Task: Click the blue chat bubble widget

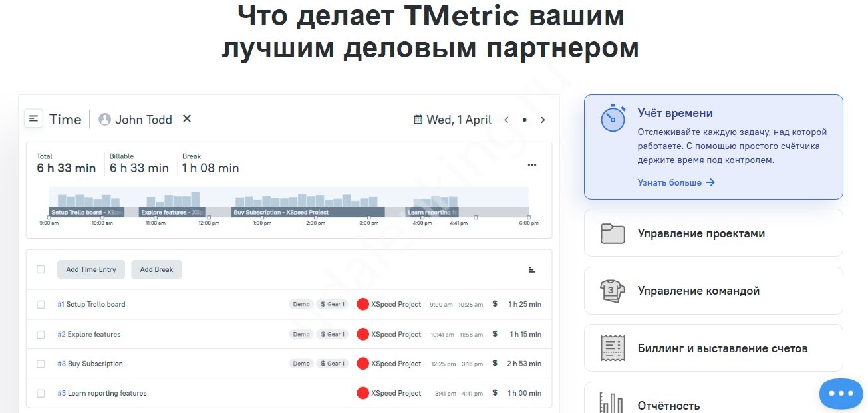Action: tap(841, 393)
